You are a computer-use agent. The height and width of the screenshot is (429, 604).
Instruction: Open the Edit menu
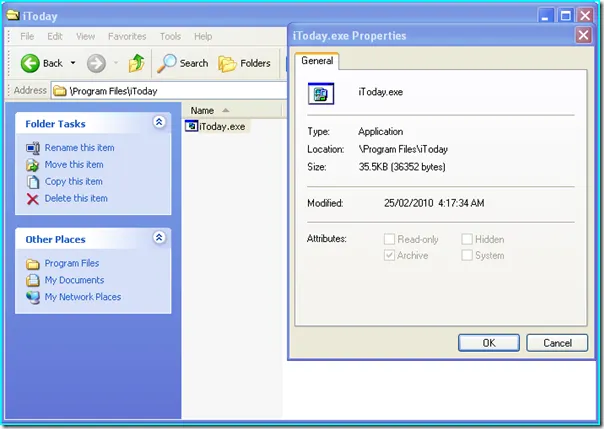click(55, 36)
